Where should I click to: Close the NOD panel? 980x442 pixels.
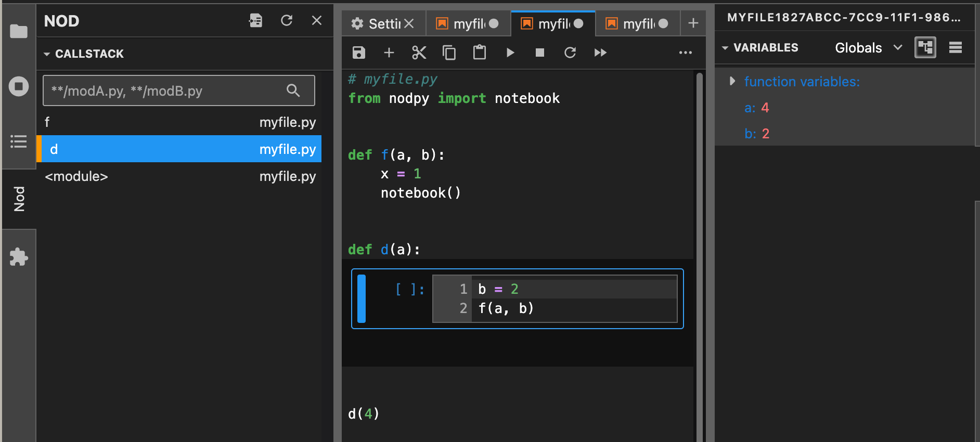[317, 21]
